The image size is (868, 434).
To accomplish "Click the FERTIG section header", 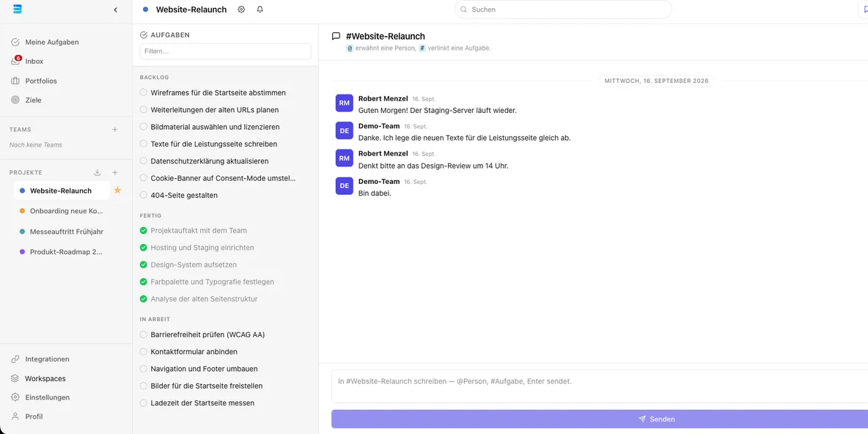I will [x=150, y=216].
